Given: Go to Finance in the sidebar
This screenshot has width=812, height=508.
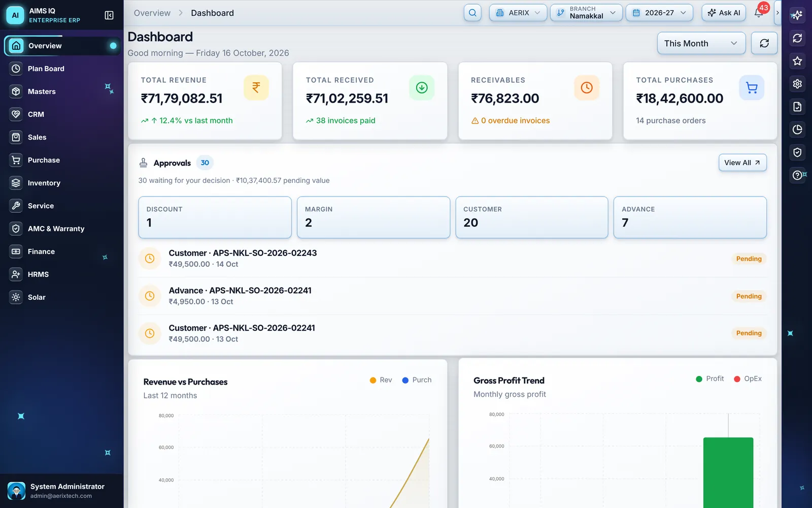Looking at the screenshot, I should click(x=62, y=251).
